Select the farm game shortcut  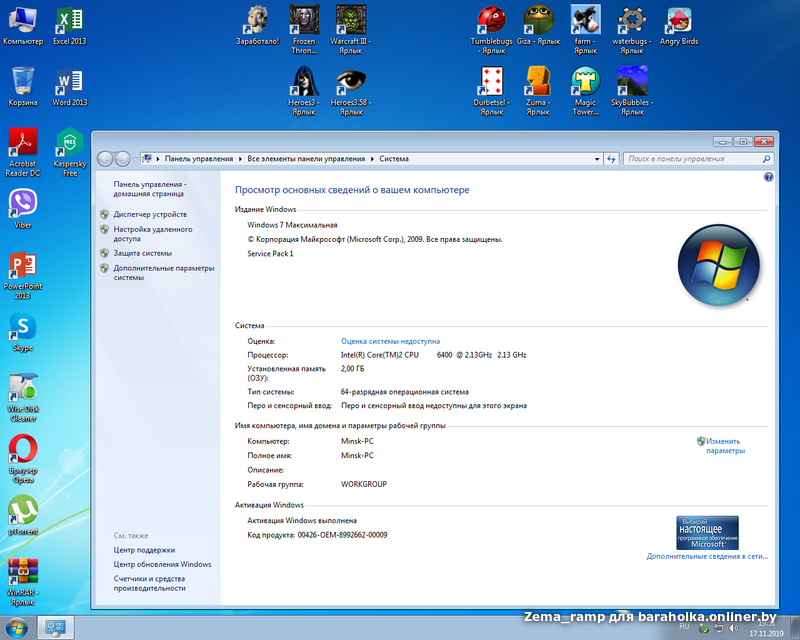coord(585,30)
